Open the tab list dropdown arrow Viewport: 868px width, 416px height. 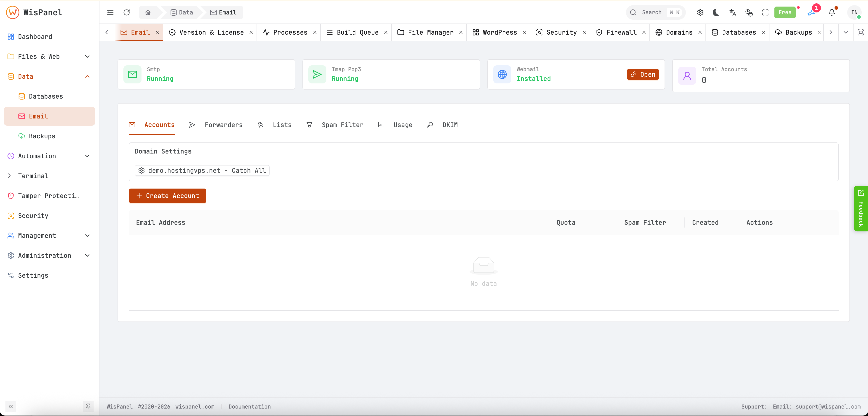tap(846, 32)
